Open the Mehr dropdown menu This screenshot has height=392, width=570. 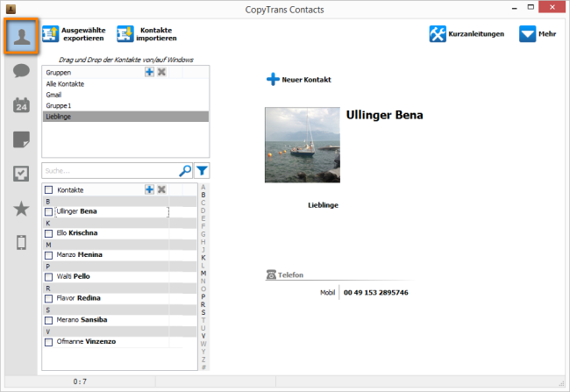538,34
